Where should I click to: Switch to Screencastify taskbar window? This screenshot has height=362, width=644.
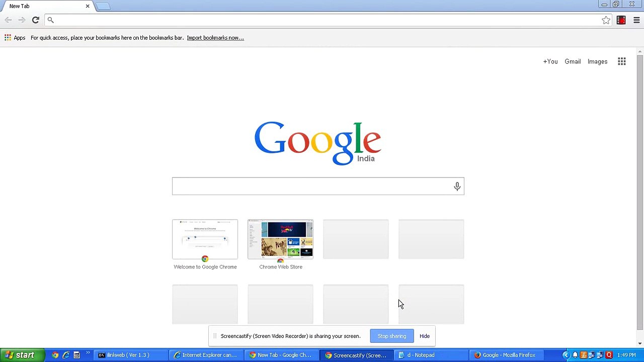pyautogui.click(x=356, y=355)
